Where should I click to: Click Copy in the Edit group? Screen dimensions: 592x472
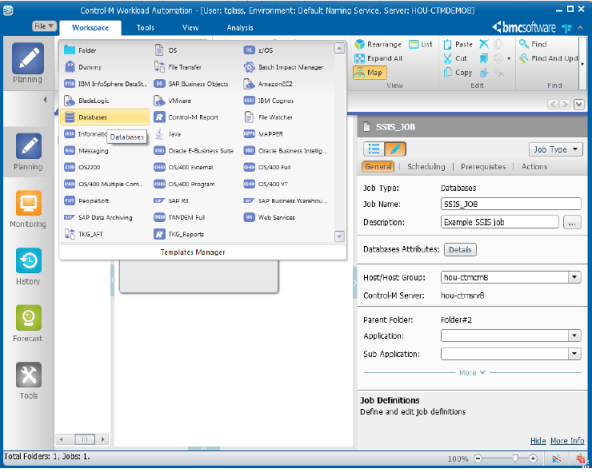(x=458, y=72)
